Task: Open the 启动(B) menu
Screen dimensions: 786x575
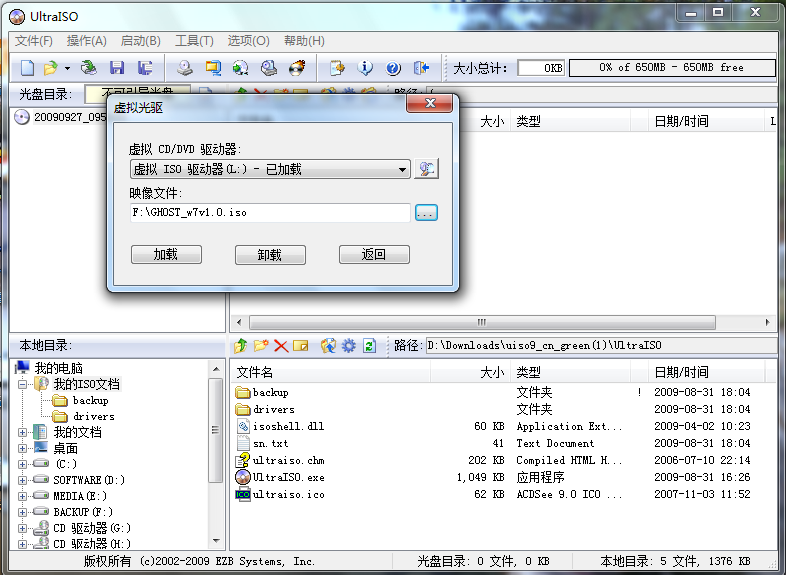Action: pyautogui.click(x=141, y=41)
